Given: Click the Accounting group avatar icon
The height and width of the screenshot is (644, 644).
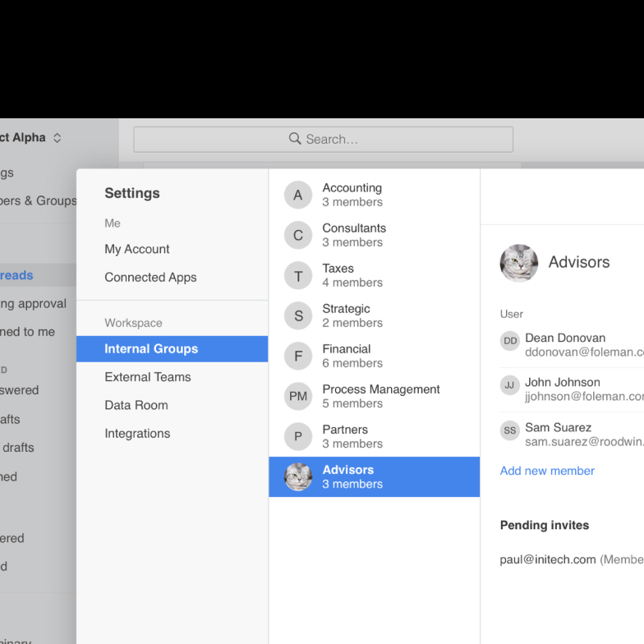Looking at the screenshot, I should tap(298, 195).
